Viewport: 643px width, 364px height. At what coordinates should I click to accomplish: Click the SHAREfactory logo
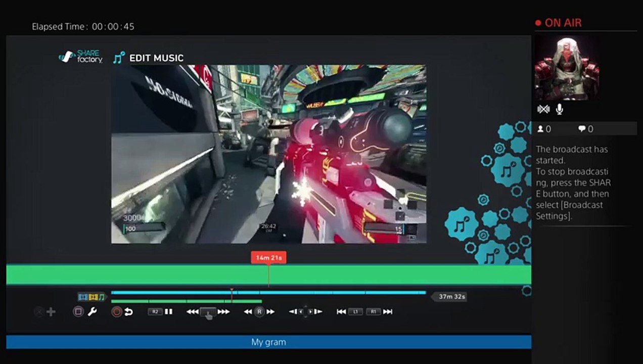point(80,57)
